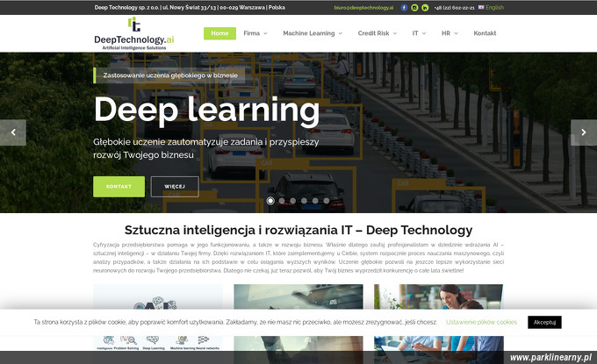
Task: Open the Kontakt page
Action: [485, 33]
